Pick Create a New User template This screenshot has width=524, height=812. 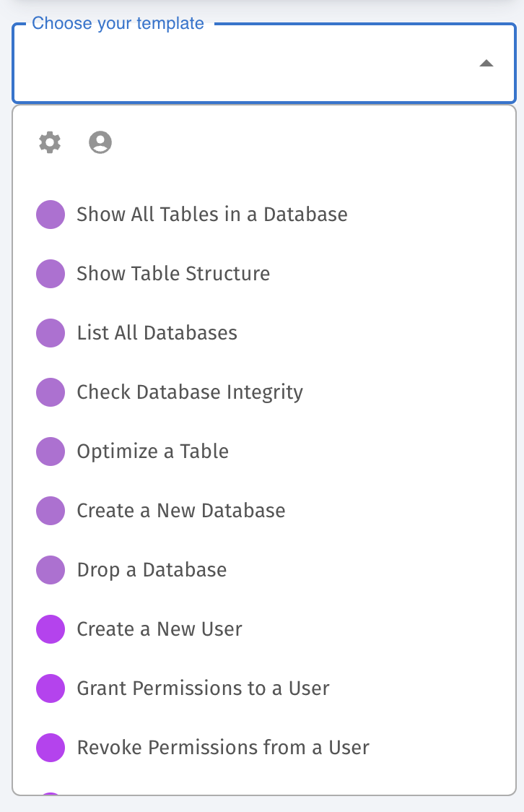coord(264,629)
